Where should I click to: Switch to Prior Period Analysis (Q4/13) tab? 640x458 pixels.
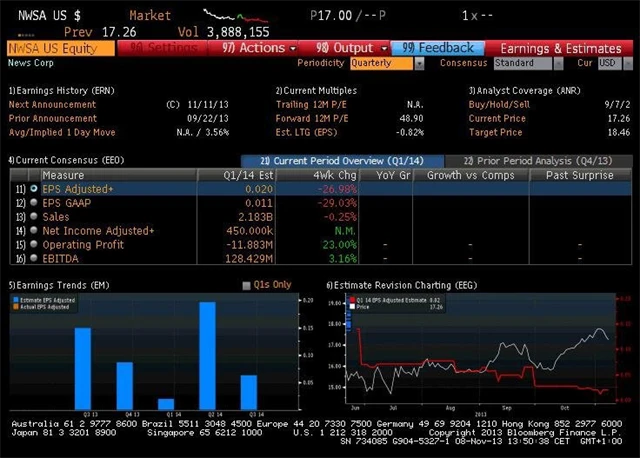click(538, 161)
